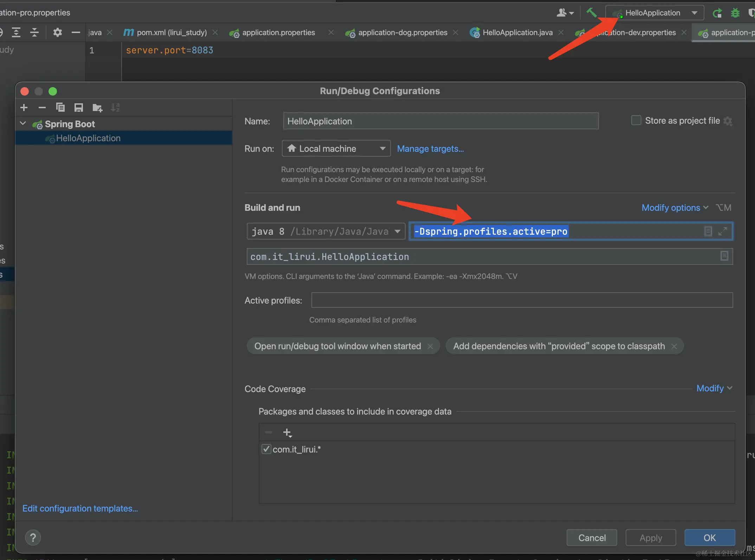Click the green Build hammer icon
The height and width of the screenshot is (560, 755).
pos(592,13)
